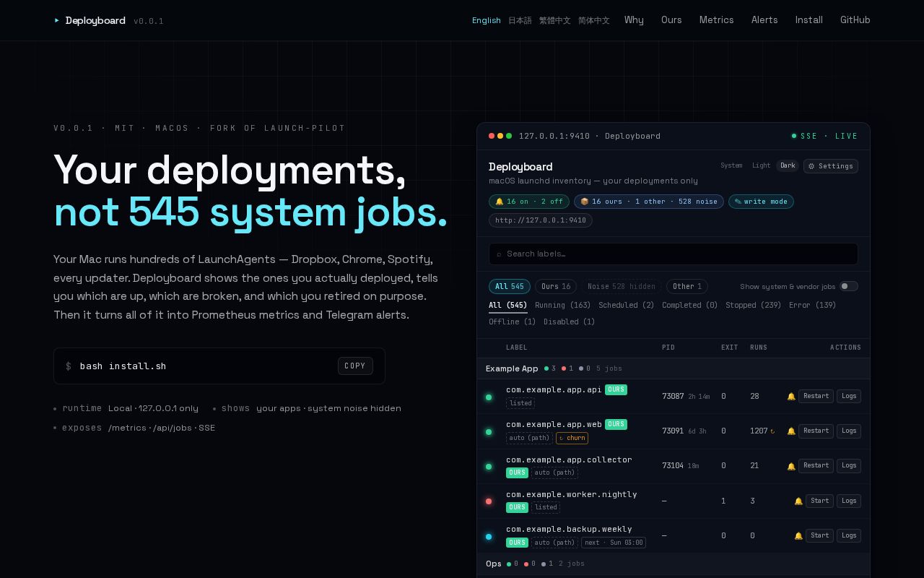The height and width of the screenshot is (578, 924).
Task: Click the alert bell for com.example.app.collector
Action: tap(791, 466)
